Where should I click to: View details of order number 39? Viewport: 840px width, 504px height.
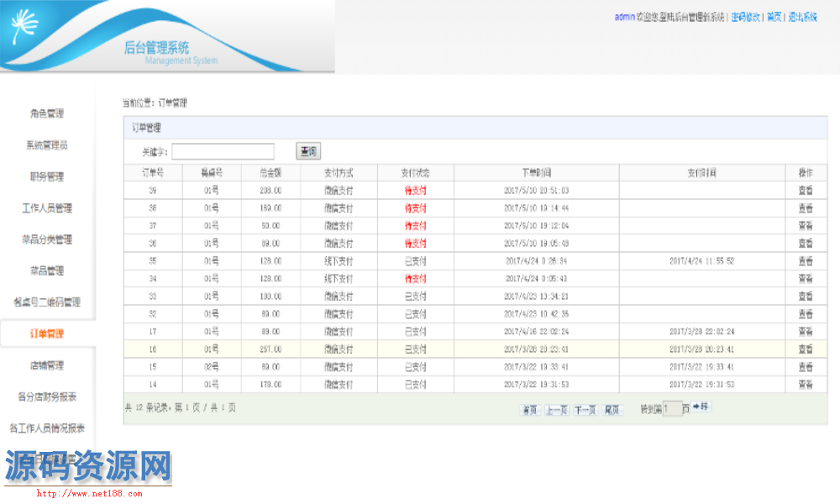806,191
